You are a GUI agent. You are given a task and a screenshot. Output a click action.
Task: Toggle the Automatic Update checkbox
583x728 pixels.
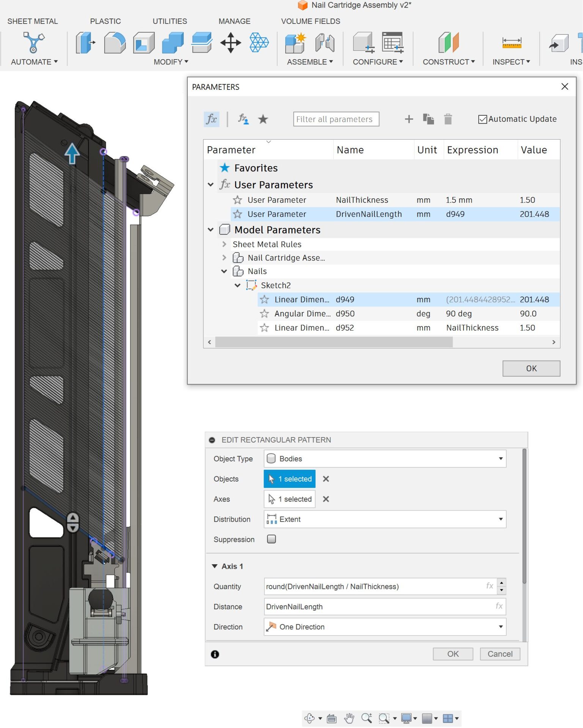click(x=482, y=119)
